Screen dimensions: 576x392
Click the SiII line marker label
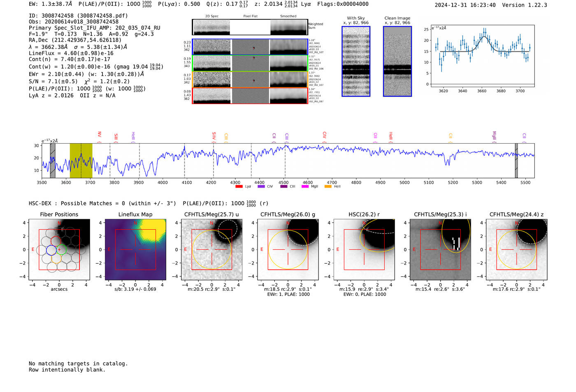[x=116, y=137]
